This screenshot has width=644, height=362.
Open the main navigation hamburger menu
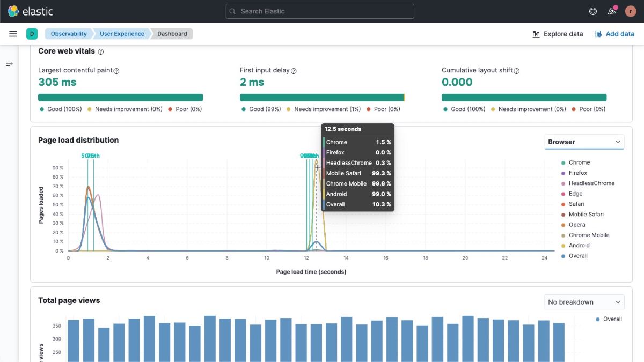coord(13,33)
